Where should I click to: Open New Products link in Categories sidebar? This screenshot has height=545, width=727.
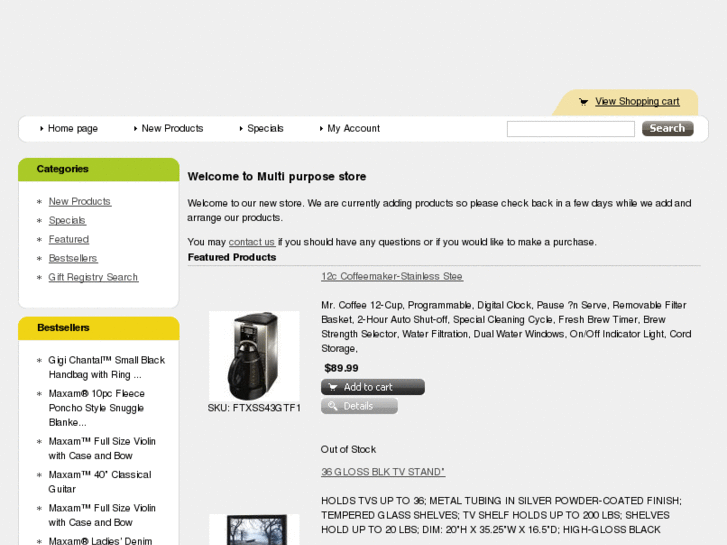click(x=80, y=202)
